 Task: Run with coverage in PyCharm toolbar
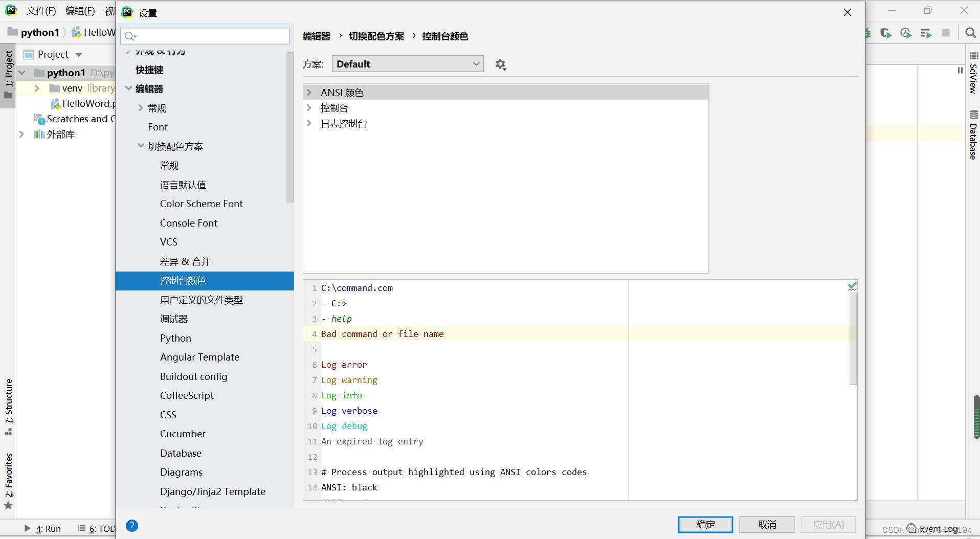[886, 33]
